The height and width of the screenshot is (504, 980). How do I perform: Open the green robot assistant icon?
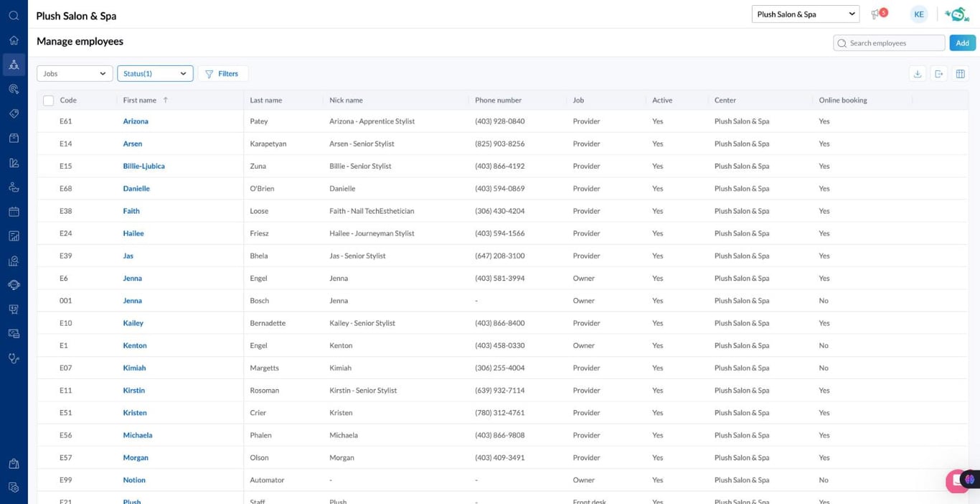click(x=956, y=14)
